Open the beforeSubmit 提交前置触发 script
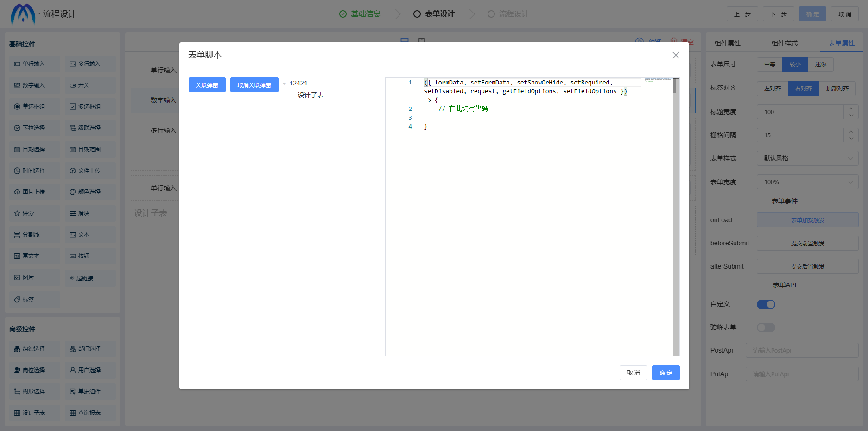868x431 pixels. click(808, 243)
